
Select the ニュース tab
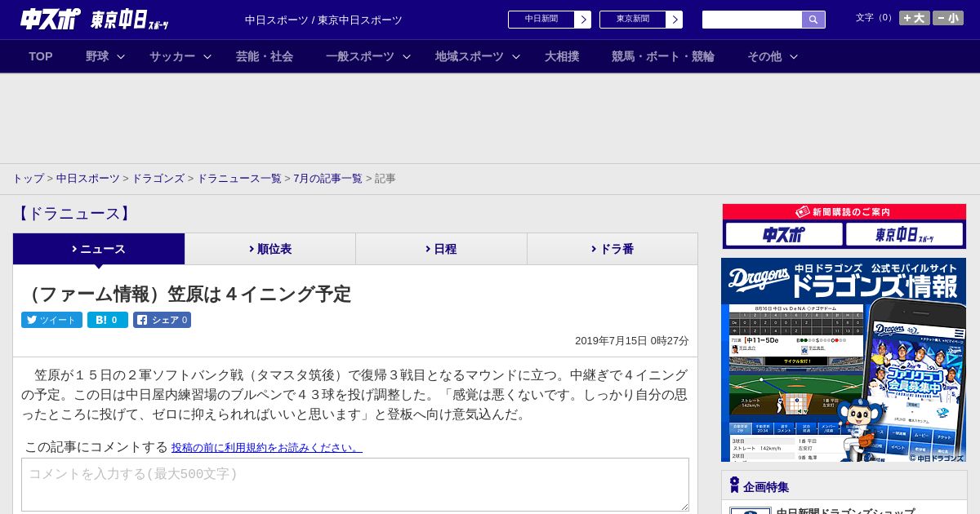tap(99, 249)
